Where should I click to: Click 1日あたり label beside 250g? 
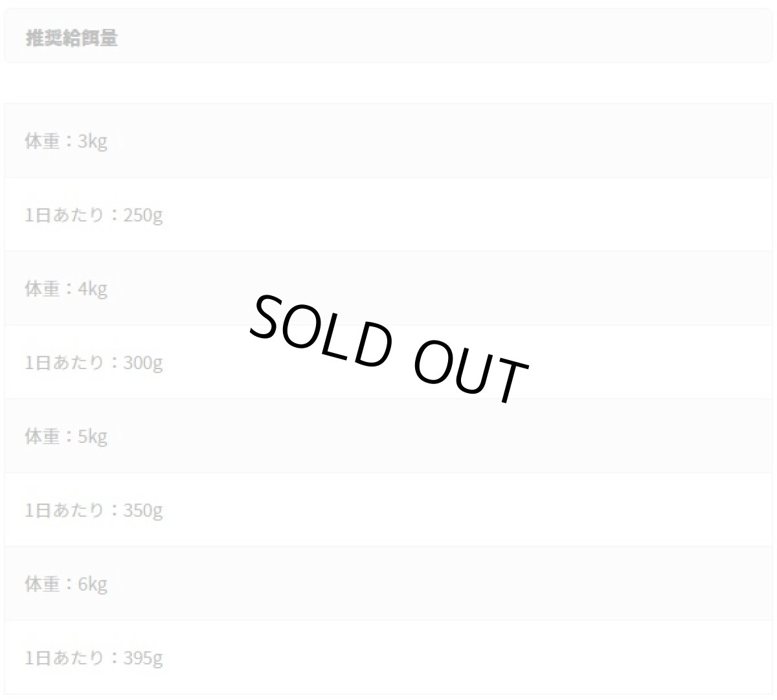click(x=64, y=215)
